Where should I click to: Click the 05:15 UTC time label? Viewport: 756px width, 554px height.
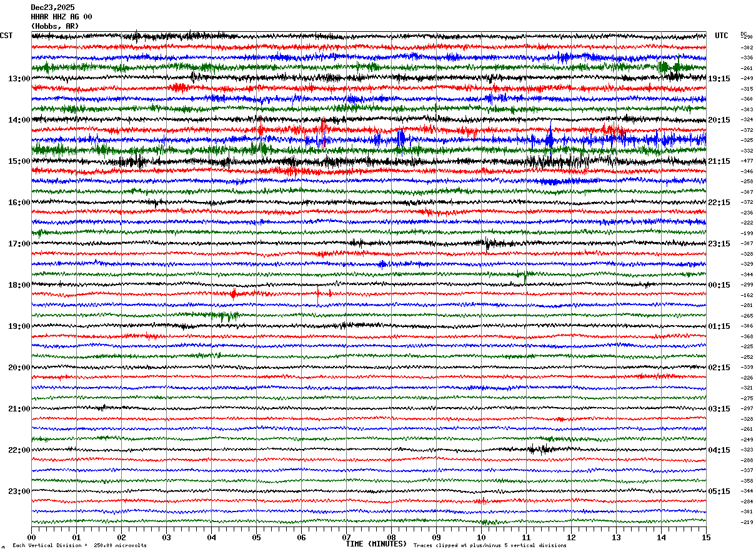point(719,491)
